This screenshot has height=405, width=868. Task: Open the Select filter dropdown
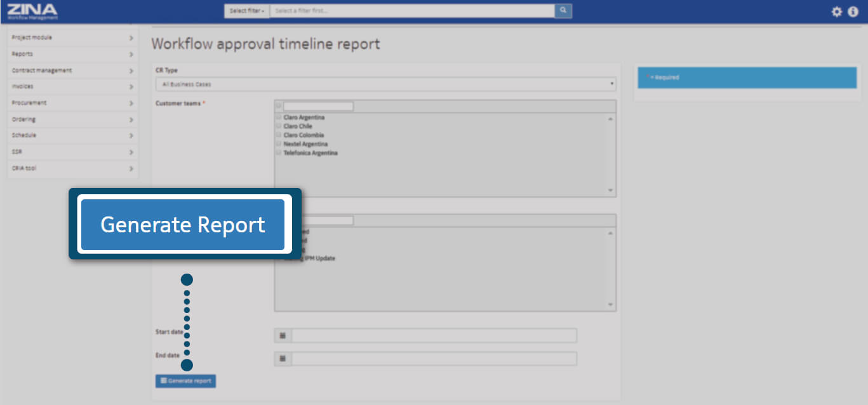pos(247,11)
